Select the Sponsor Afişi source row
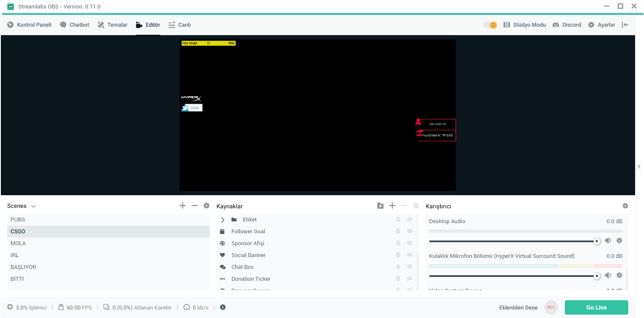The width and height of the screenshot is (644, 318). coord(316,243)
